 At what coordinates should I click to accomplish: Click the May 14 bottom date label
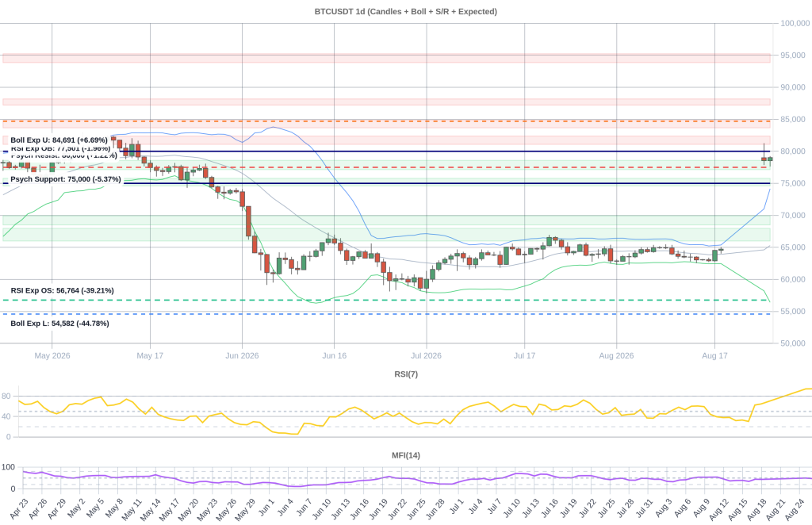151,509
